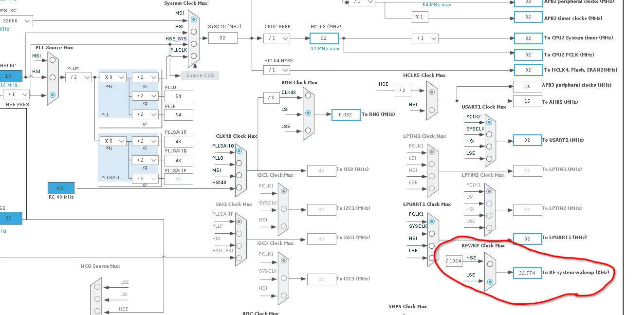
Task: Click the To HCLK4, Flash, SRAM2 field
Action: (529, 70)
